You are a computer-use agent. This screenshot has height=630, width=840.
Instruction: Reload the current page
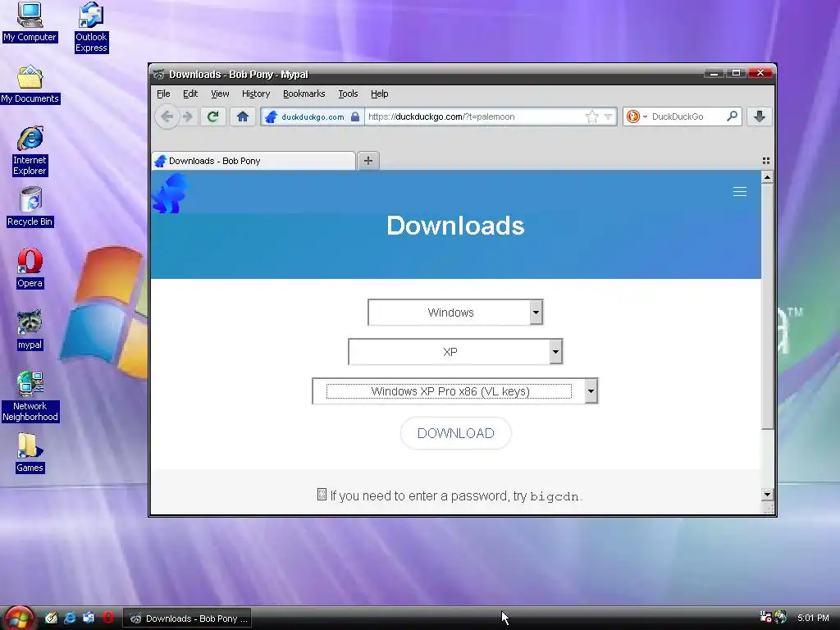[x=213, y=116]
